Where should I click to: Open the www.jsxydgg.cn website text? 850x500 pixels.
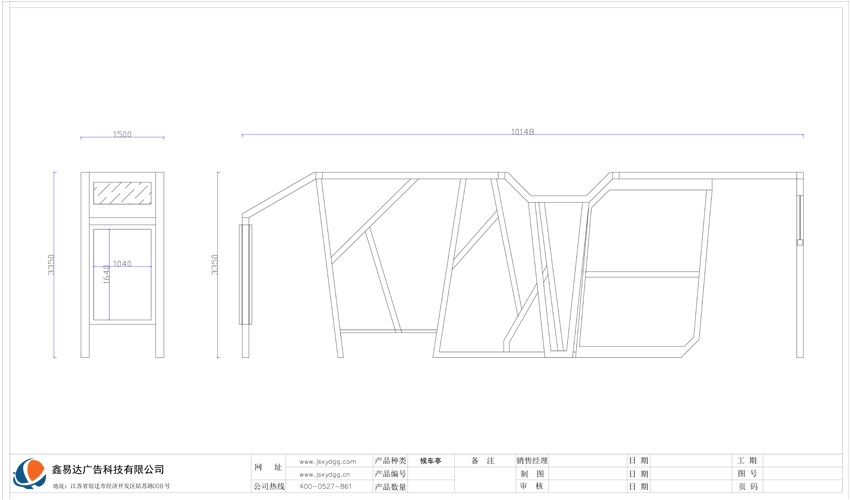[x=324, y=475]
